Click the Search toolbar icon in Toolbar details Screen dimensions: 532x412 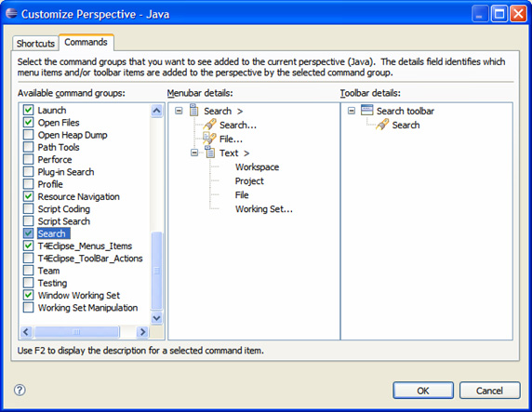point(366,111)
